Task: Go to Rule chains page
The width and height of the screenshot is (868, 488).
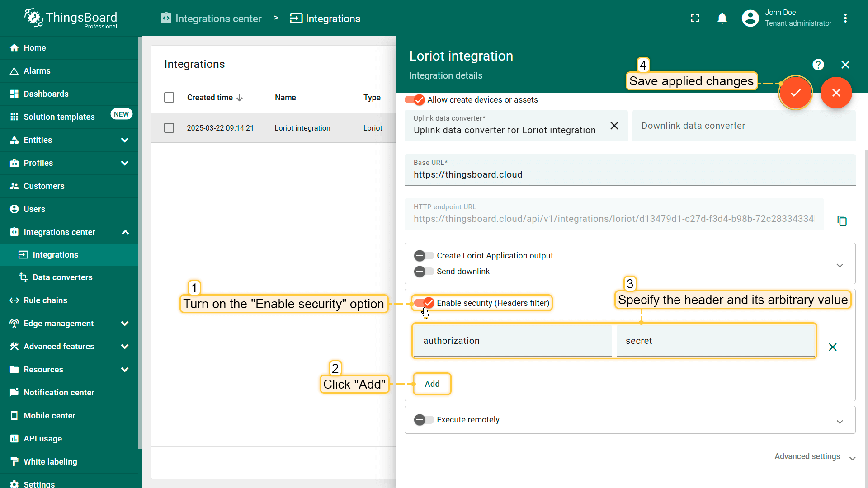Action: pos(45,300)
